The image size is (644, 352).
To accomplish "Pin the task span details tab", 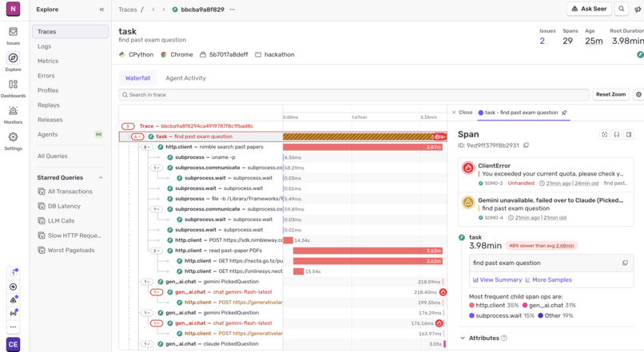I will click(x=564, y=113).
